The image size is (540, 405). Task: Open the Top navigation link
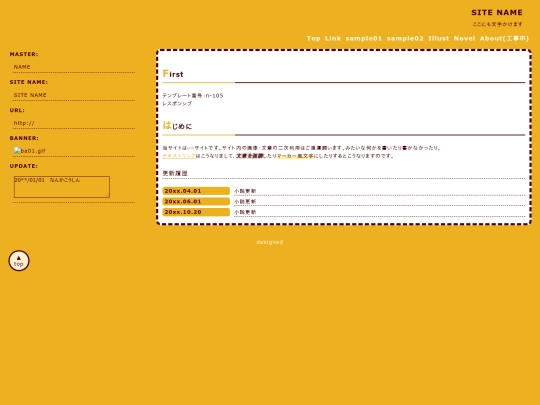313,39
